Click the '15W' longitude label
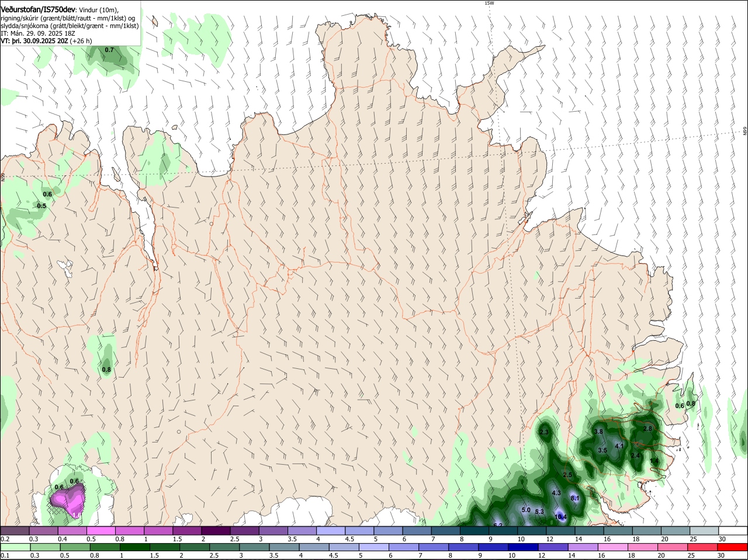This screenshot has width=748, height=560. pyautogui.click(x=489, y=3)
